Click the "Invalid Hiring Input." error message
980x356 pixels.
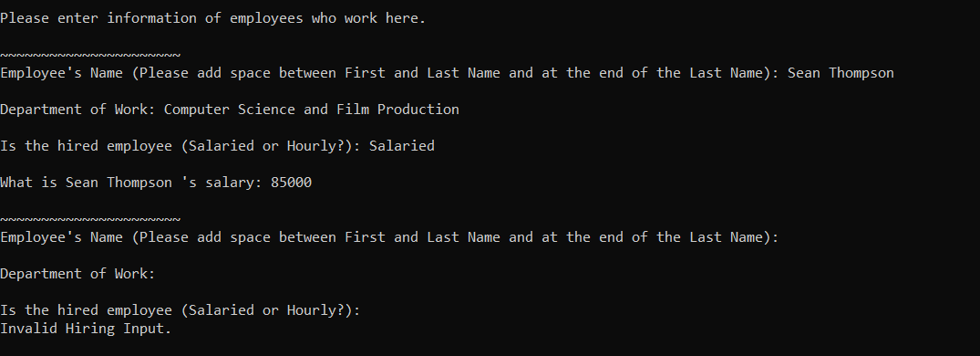86,329
